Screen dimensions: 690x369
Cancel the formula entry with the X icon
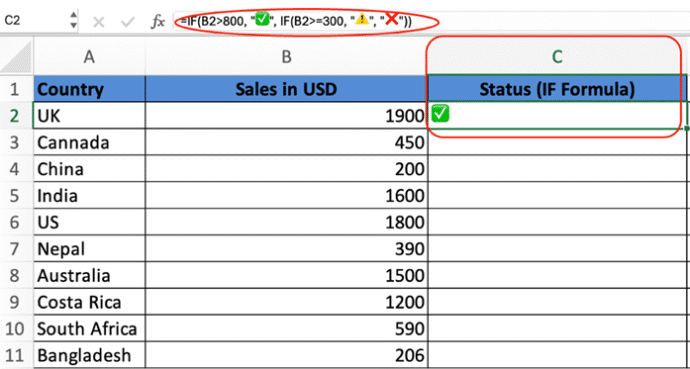(x=99, y=22)
